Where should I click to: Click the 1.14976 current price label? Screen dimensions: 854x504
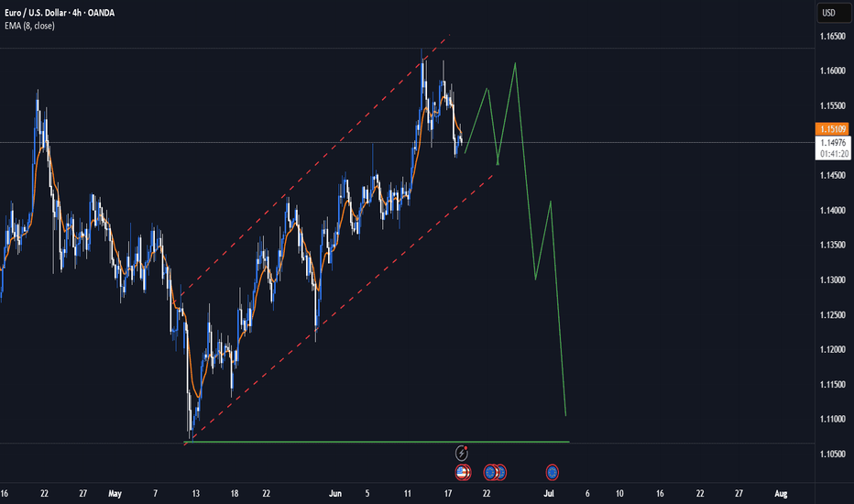click(x=833, y=143)
